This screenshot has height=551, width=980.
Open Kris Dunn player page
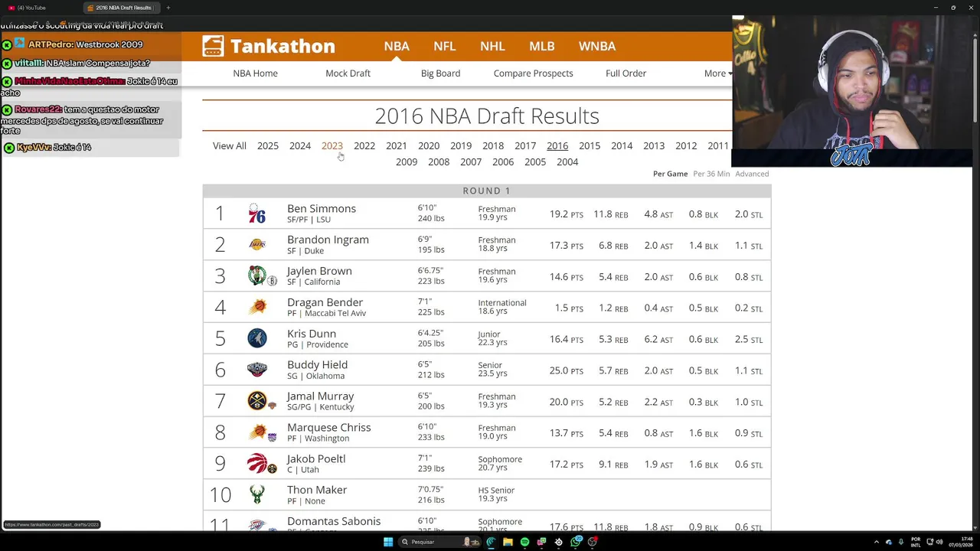click(x=312, y=334)
